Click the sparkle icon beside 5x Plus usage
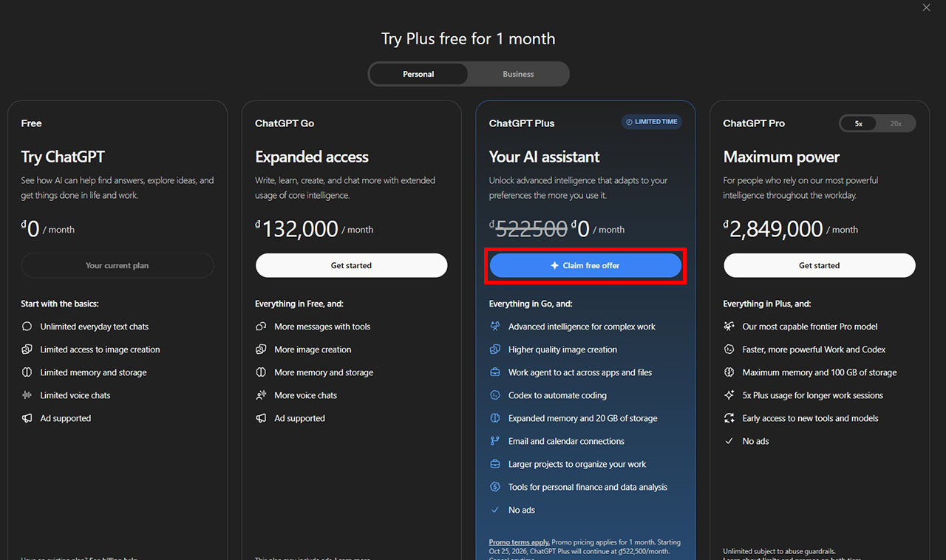946x560 pixels. 729,395
